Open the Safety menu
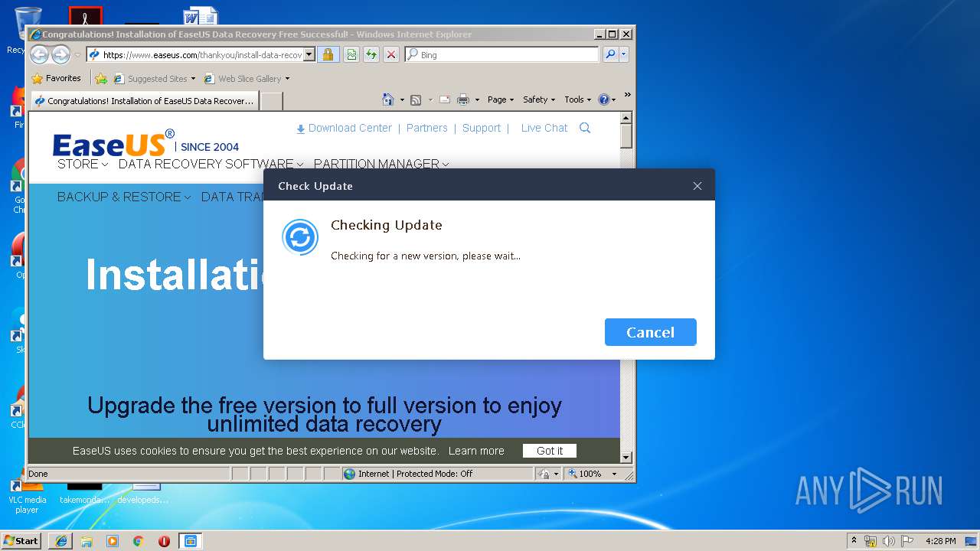 [x=539, y=99]
